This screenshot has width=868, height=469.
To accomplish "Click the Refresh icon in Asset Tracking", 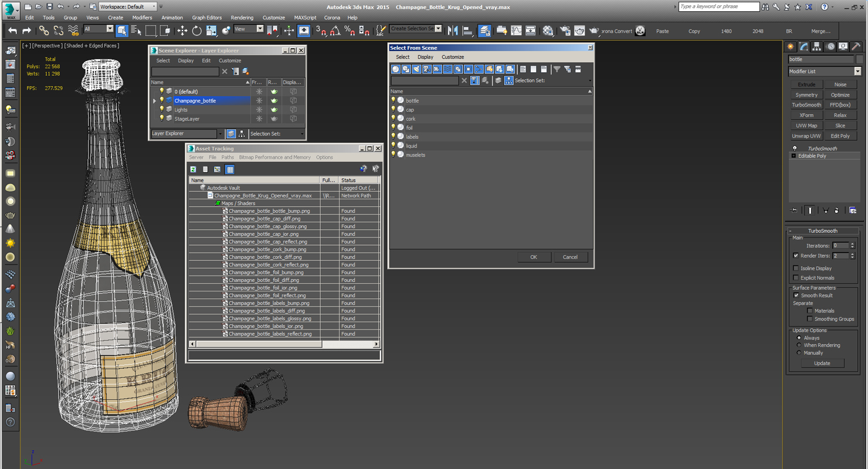I will point(193,169).
